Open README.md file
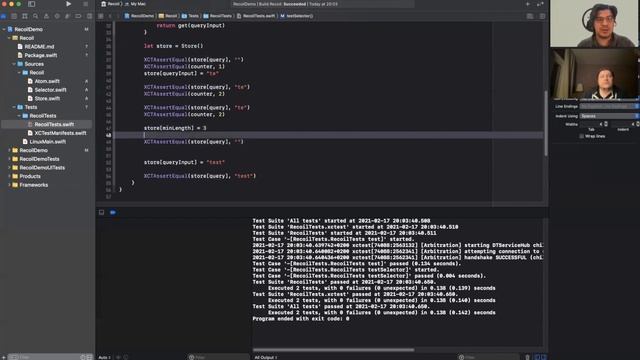Image resolution: width=640 pixels, height=360 pixels. (x=39, y=47)
